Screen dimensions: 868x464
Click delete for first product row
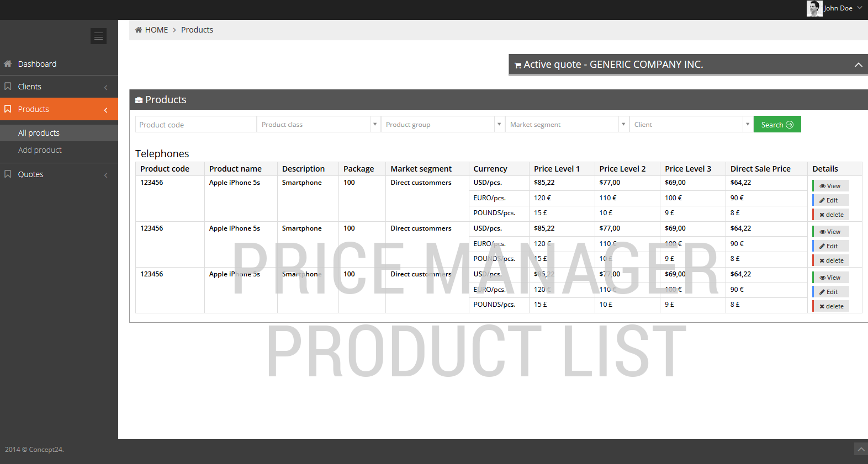830,215
